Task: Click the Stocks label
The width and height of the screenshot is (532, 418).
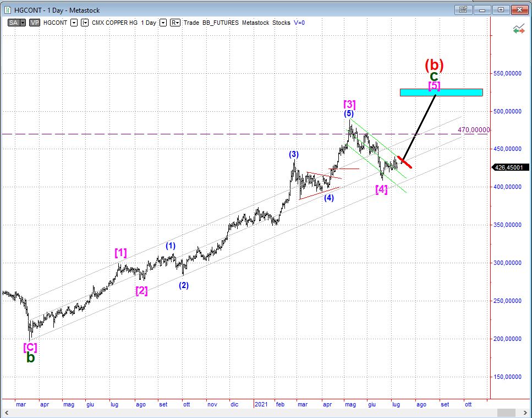Action: pos(281,23)
